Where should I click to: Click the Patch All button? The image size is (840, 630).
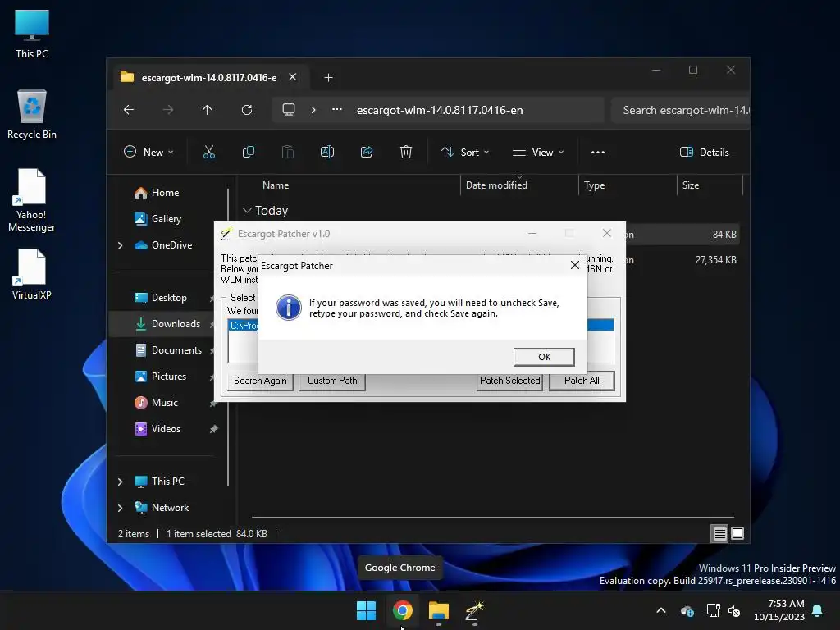click(x=582, y=381)
